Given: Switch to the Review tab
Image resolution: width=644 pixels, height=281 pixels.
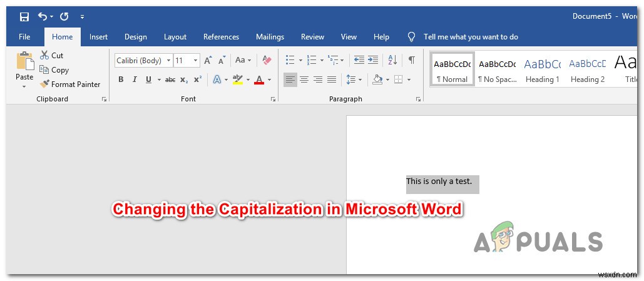Looking at the screenshot, I should coord(312,37).
